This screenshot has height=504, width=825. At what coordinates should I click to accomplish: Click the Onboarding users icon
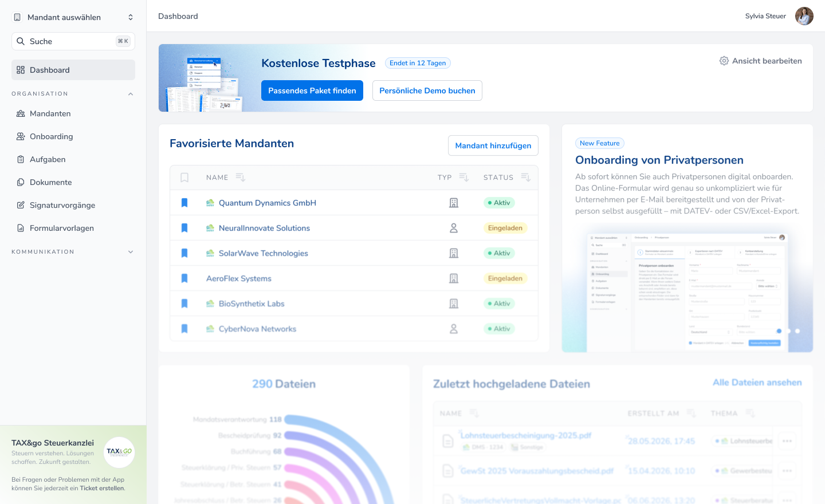21,136
